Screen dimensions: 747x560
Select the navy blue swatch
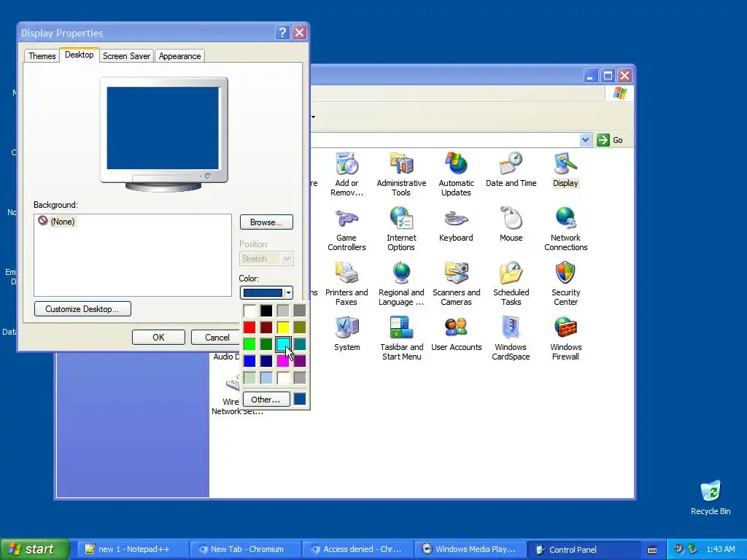point(266,360)
